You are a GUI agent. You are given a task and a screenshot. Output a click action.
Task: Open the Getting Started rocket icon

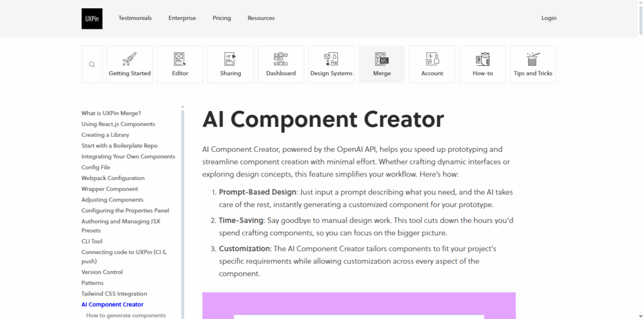click(130, 60)
